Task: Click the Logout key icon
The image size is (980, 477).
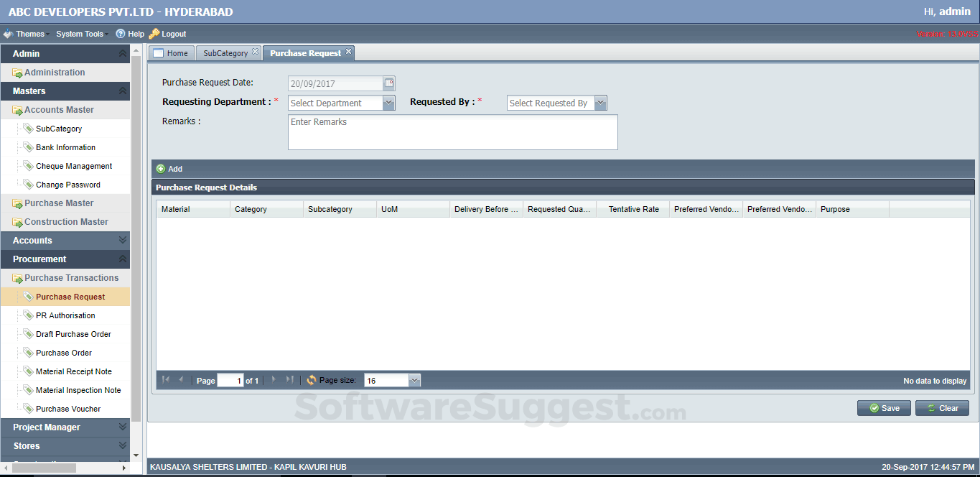Action: pos(154,34)
